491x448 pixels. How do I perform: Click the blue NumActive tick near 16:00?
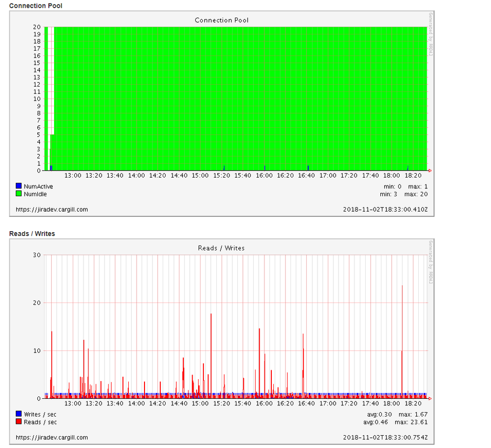pos(264,168)
